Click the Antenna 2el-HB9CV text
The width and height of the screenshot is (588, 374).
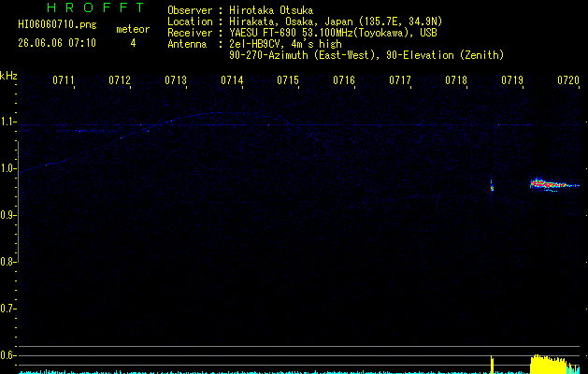pos(254,44)
